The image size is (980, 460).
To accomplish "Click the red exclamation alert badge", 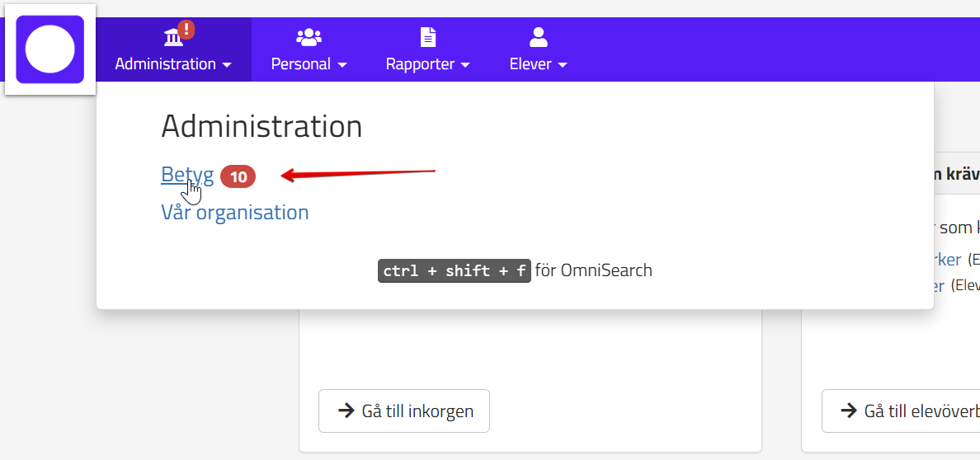I will 186,30.
